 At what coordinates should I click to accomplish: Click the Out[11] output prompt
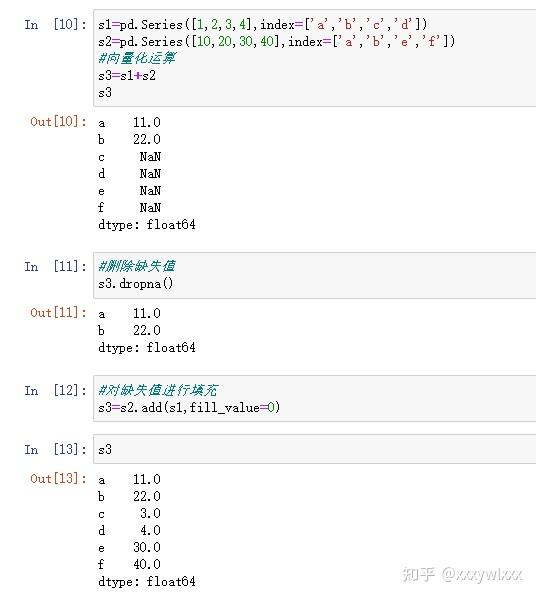pyautogui.click(x=58, y=313)
